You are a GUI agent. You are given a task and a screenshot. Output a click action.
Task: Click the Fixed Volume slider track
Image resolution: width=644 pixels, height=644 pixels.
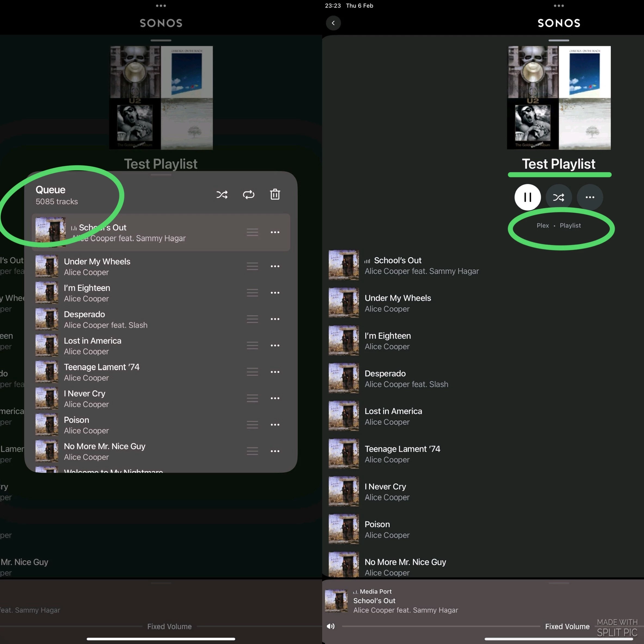440,627
